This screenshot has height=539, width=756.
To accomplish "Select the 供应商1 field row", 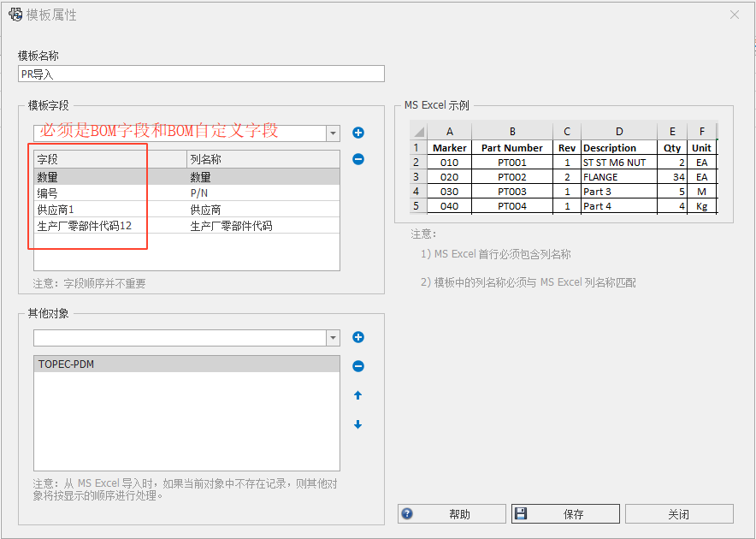I will (187, 210).
